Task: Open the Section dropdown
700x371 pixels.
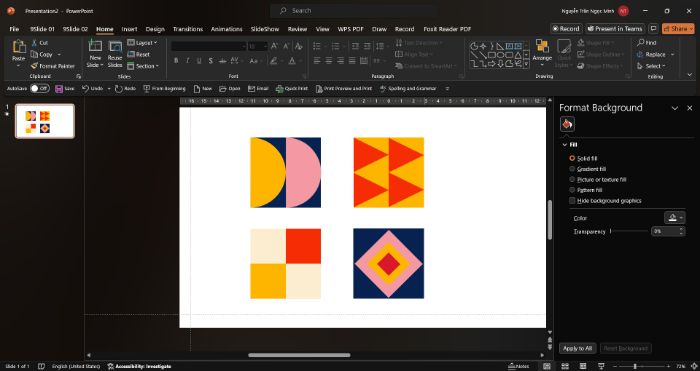Action: 143,66
